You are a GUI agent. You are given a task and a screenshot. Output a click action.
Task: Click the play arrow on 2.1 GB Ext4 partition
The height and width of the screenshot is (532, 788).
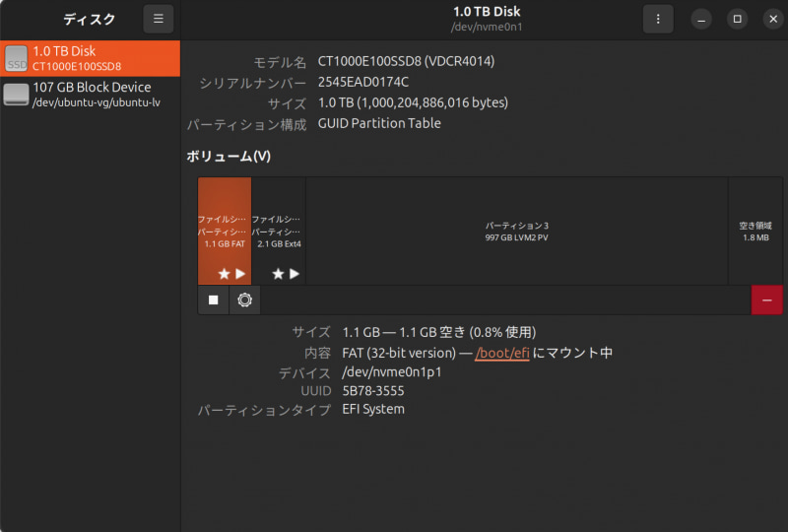295,274
